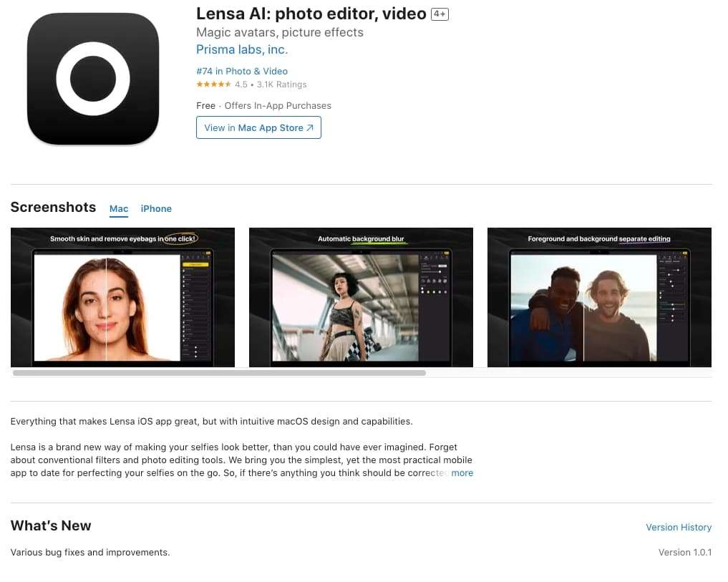Open the Foreground and background separate editing screenshot

(x=599, y=297)
